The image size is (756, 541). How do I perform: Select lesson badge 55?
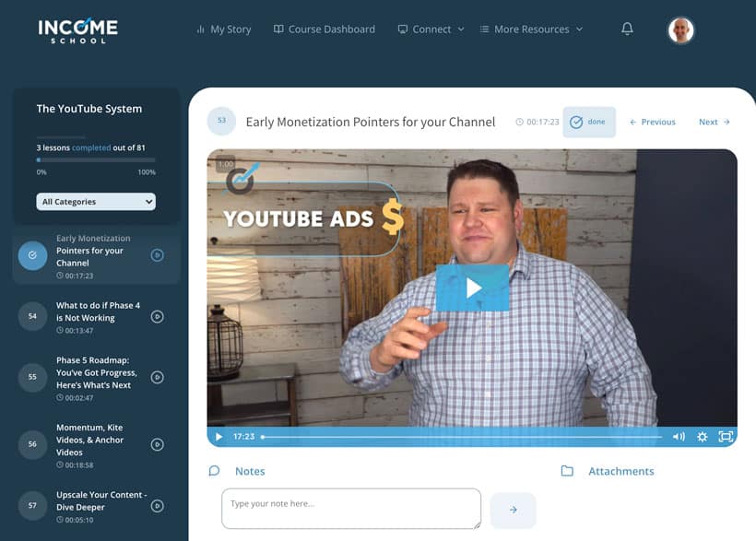[x=32, y=377]
